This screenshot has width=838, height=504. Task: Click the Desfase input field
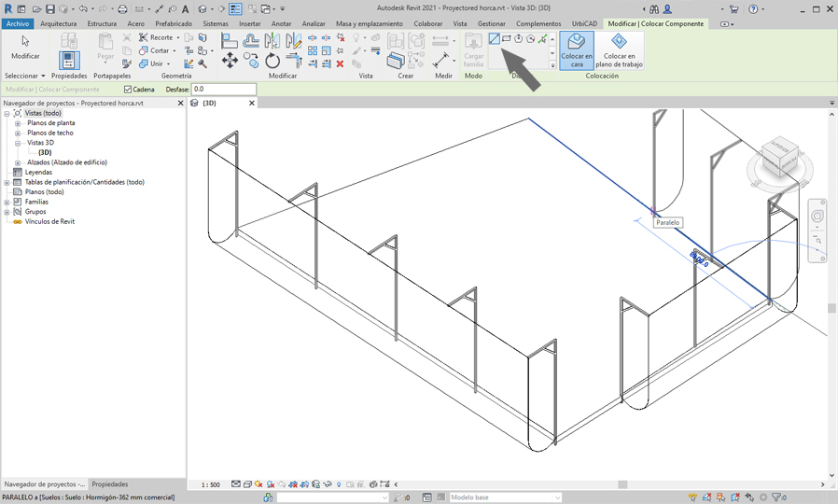click(x=223, y=90)
